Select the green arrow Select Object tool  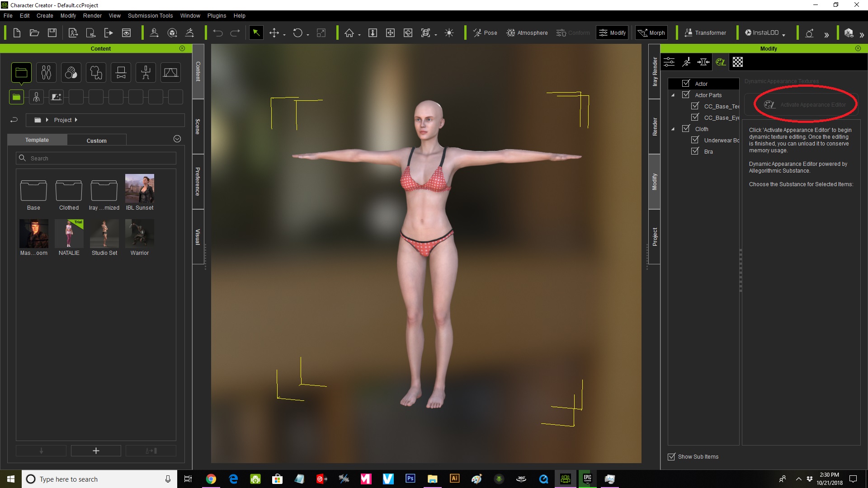[x=256, y=33]
